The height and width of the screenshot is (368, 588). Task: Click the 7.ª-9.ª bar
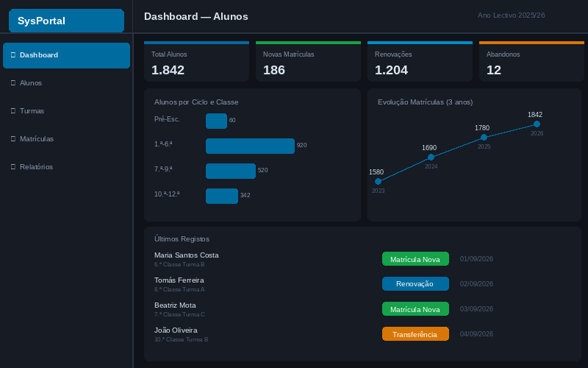(x=231, y=171)
